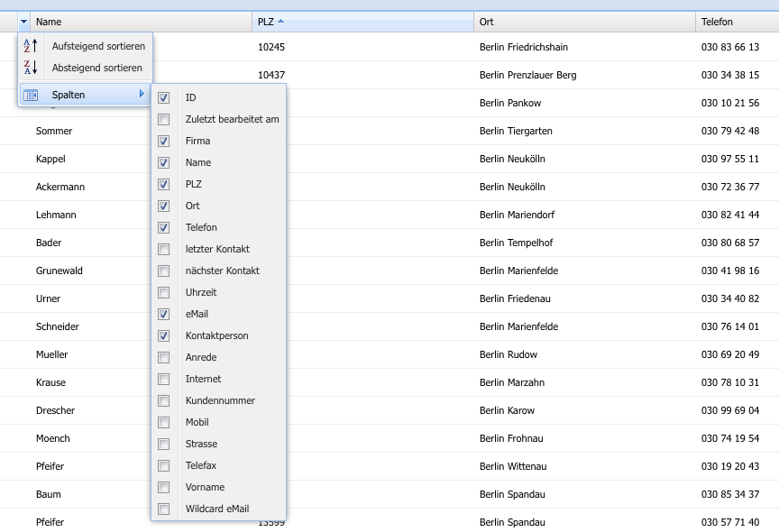This screenshot has height=532, width=779.
Task: Enable the Wildcard eMail column checkbox
Action: tap(163, 509)
